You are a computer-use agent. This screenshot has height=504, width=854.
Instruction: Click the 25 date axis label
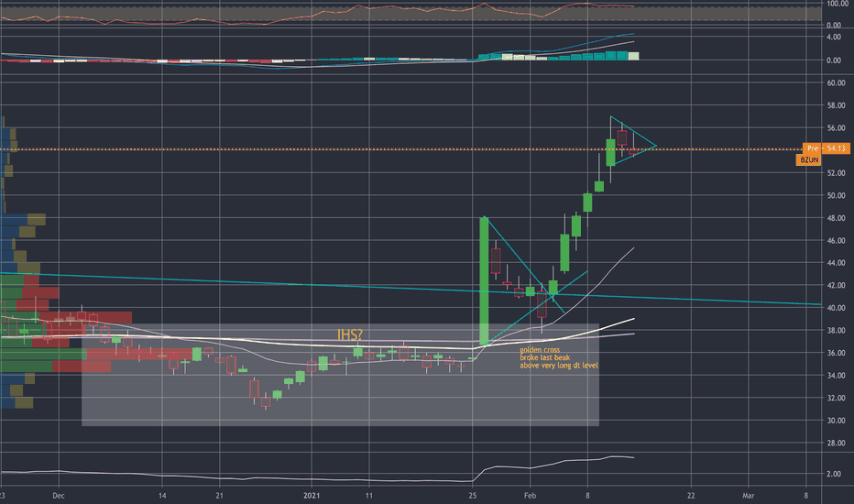point(472,496)
